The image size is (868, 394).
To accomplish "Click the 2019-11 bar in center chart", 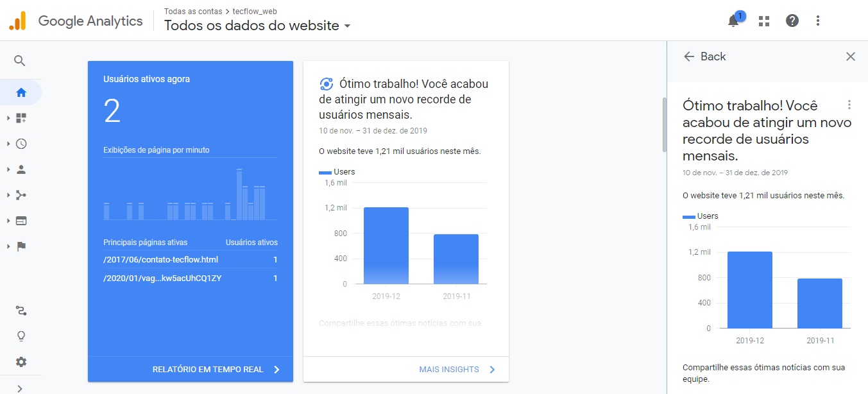I will pyautogui.click(x=456, y=259).
